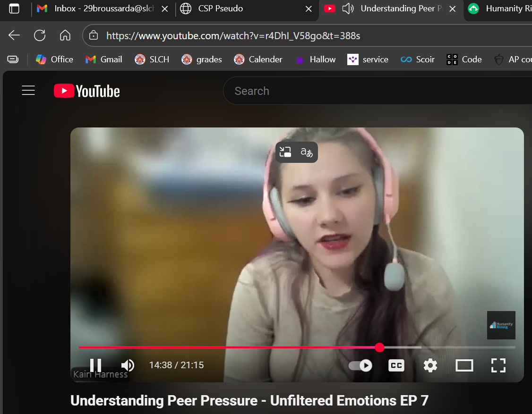
Task: Focus the YouTube Search field
Action: (x=378, y=91)
